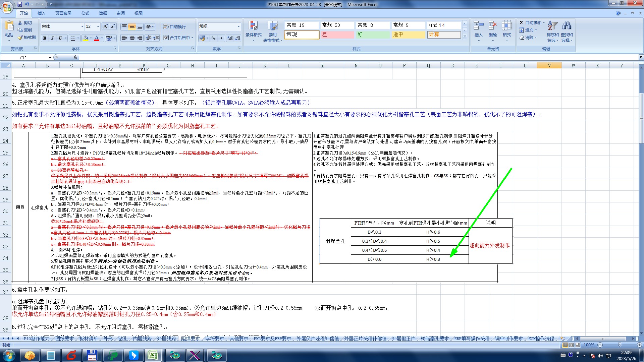Switch to the 公式 (Formulas) ribbon tab
This screenshot has height=362, width=644.
85,13
